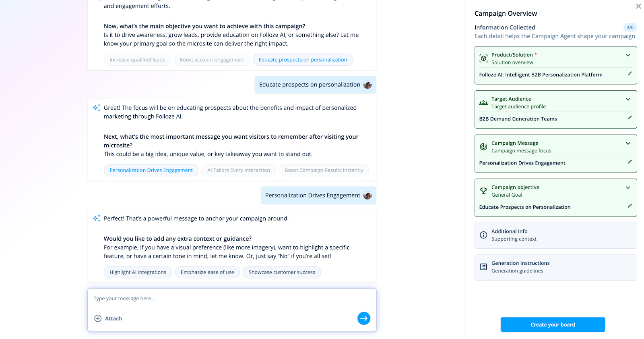Close the Campaign Overview panel
This screenshot has height=339, width=644.
tap(638, 6)
